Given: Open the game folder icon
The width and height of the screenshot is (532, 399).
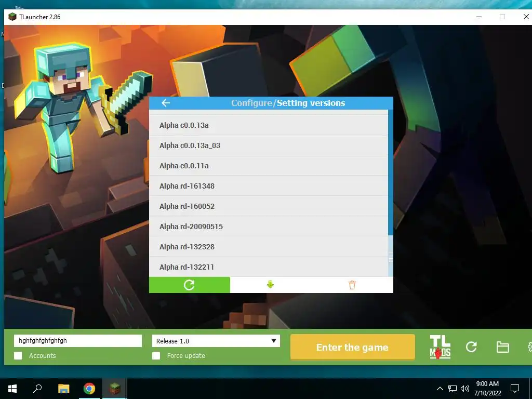Looking at the screenshot, I should (x=502, y=347).
